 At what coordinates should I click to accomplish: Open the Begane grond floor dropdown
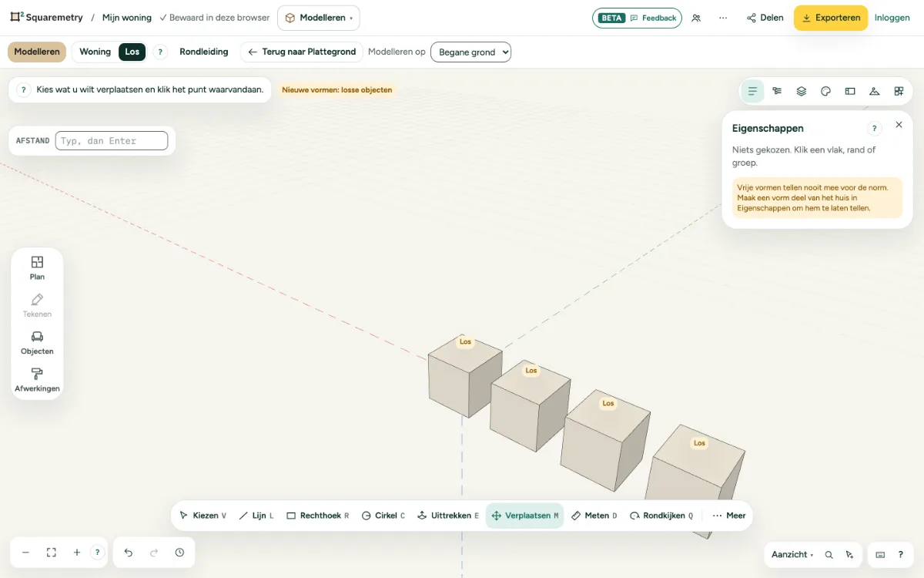(470, 52)
